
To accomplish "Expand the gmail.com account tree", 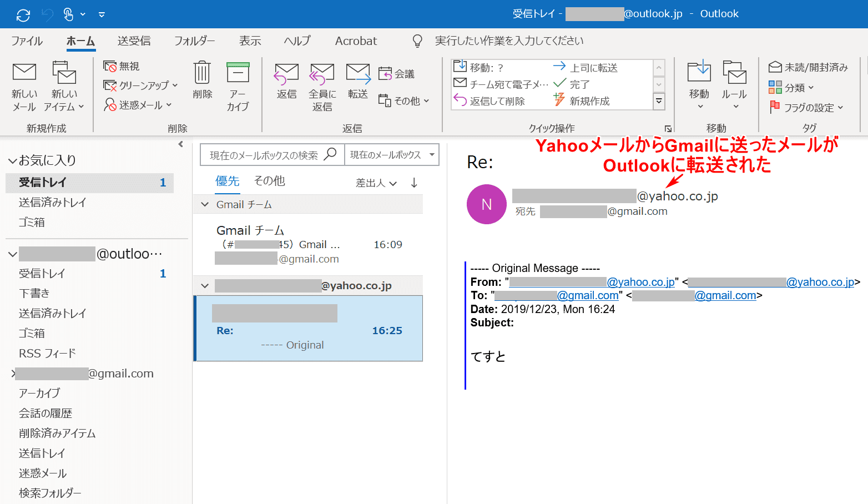I will (x=13, y=374).
